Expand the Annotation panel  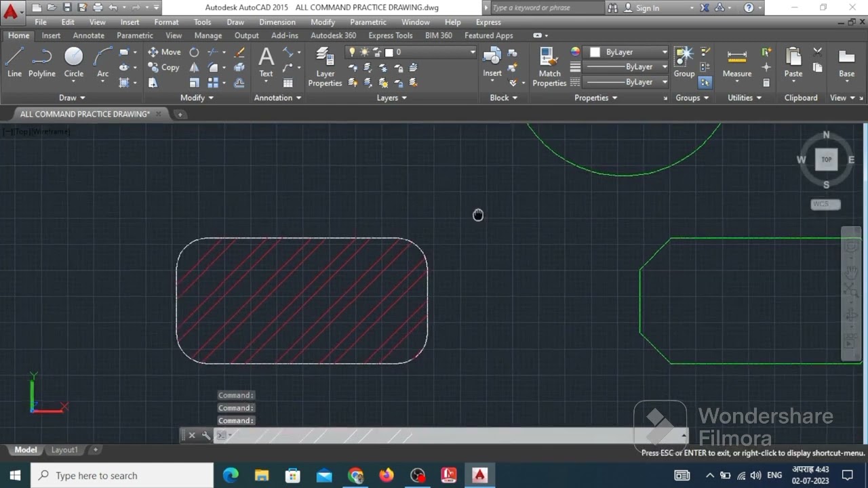click(x=278, y=98)
